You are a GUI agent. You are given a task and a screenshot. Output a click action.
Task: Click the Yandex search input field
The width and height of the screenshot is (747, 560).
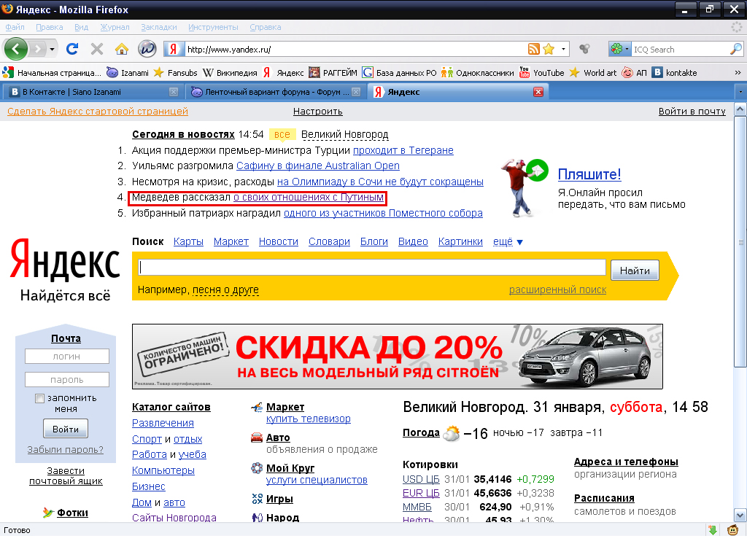pos(372,267)
